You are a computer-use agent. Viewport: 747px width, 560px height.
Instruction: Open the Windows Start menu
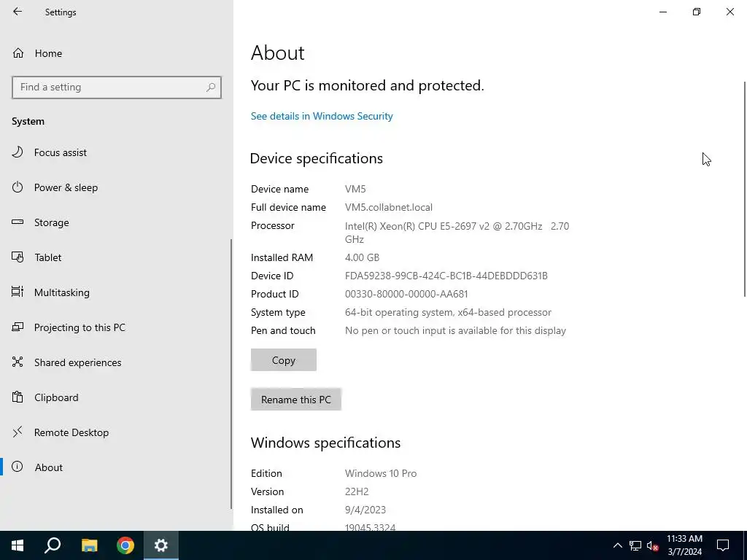point(18,545)
